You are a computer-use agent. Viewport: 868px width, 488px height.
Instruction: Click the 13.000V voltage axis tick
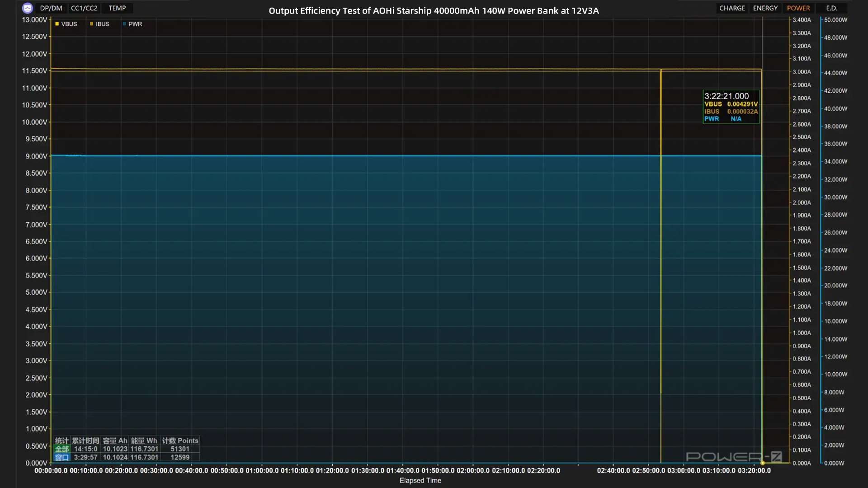34,20
